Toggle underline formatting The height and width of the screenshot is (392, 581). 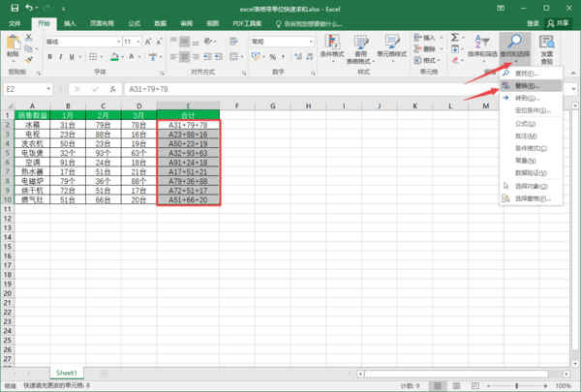(x=72, y=56)
